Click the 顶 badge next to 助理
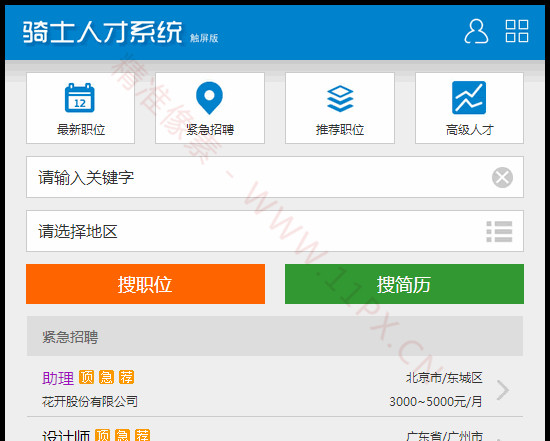The image size is (550, 441). pyautogui.click(x=86, y=377)
